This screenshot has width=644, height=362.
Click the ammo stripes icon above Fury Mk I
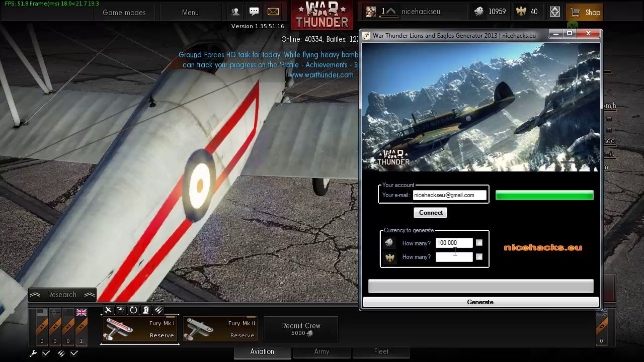158,310
